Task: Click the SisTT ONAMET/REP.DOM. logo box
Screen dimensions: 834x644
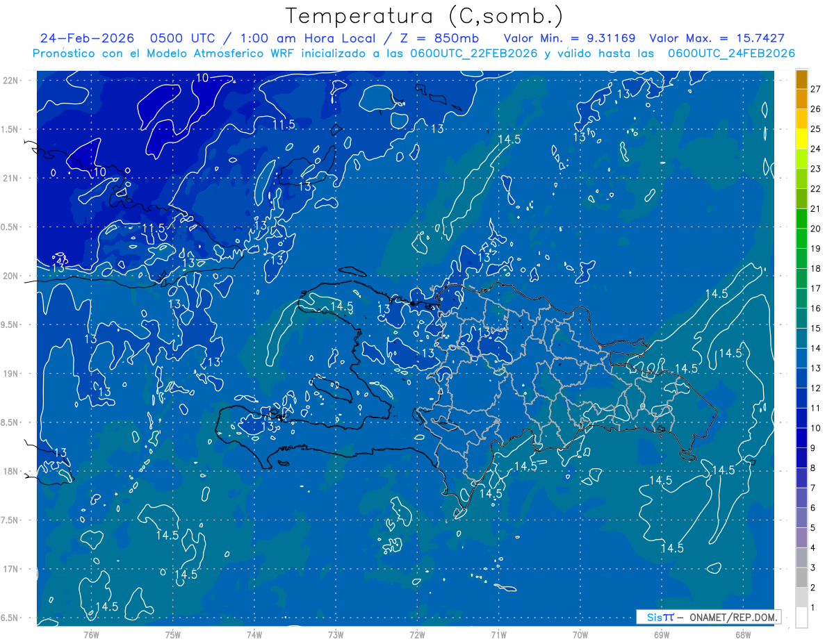Action: point(708,617)
